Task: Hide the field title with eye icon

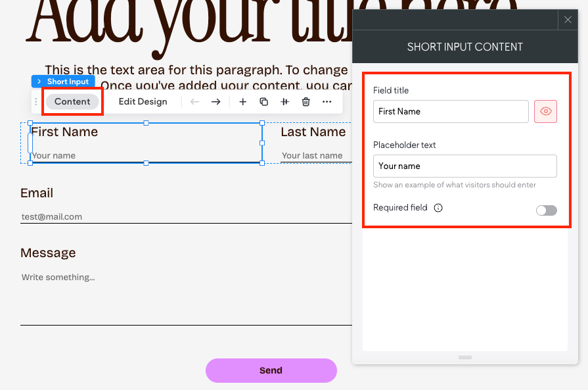Action: [545, 112]
